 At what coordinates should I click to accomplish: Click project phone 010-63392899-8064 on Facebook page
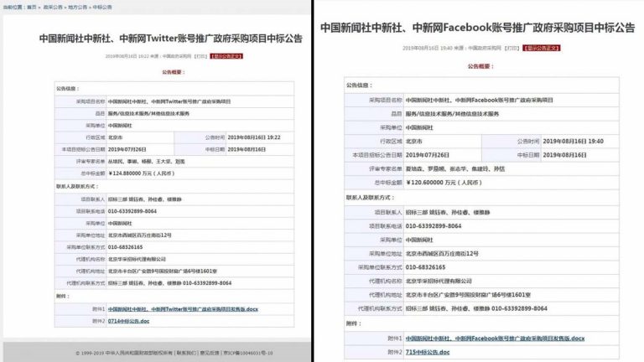click(434, 226)
